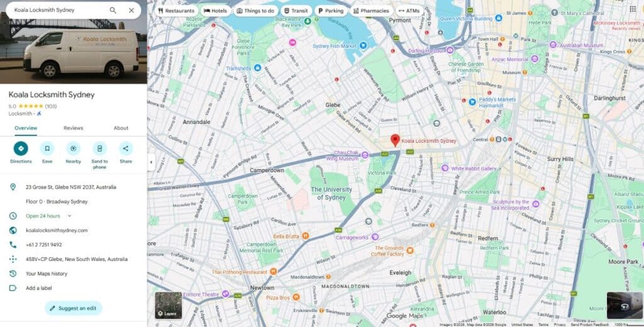Click the Share icon
The height and width of the screenshot is (327, 644).
tap(126, 148)
